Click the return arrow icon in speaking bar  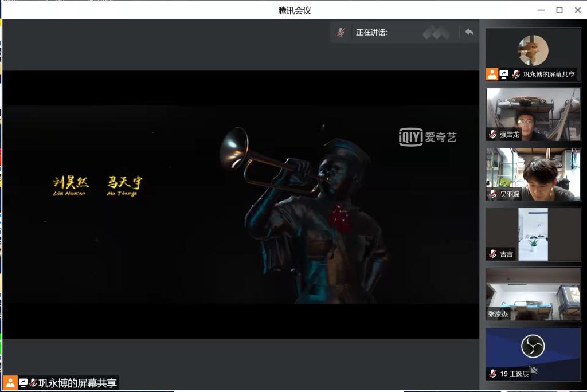[x=469, y=32]
